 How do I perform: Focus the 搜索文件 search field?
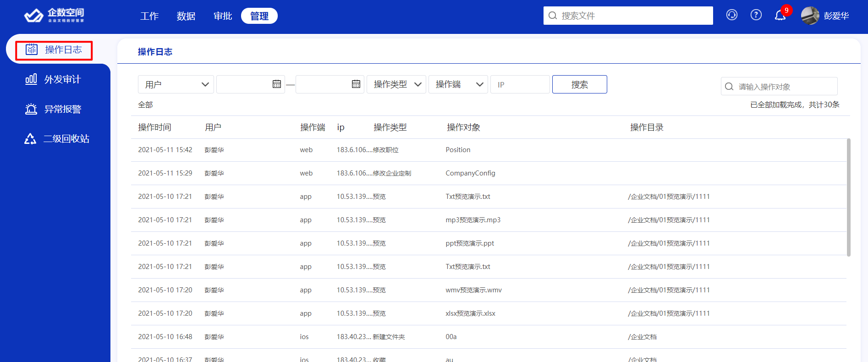coord(628,16)
